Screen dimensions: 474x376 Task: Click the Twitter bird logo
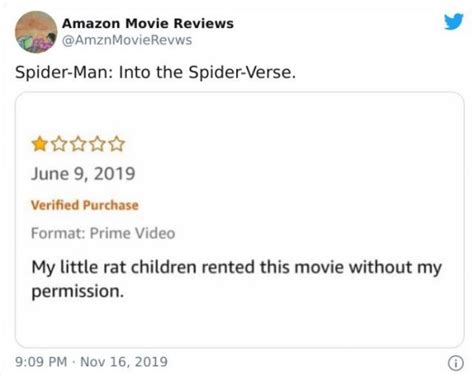point(454,22)
